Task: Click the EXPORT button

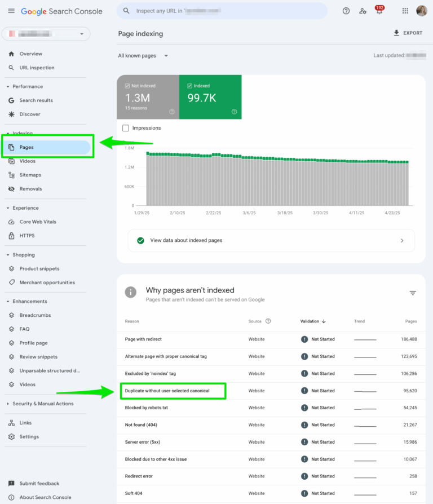Action: [407, 33]
